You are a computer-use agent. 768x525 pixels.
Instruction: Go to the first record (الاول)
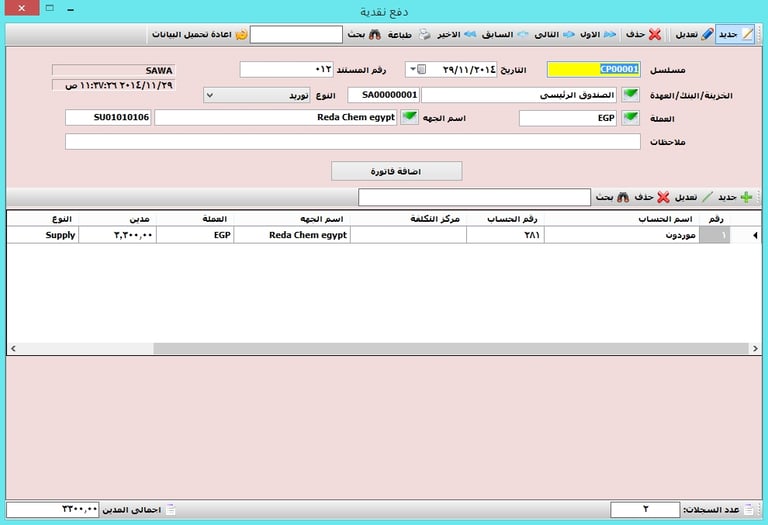point(598,34)
